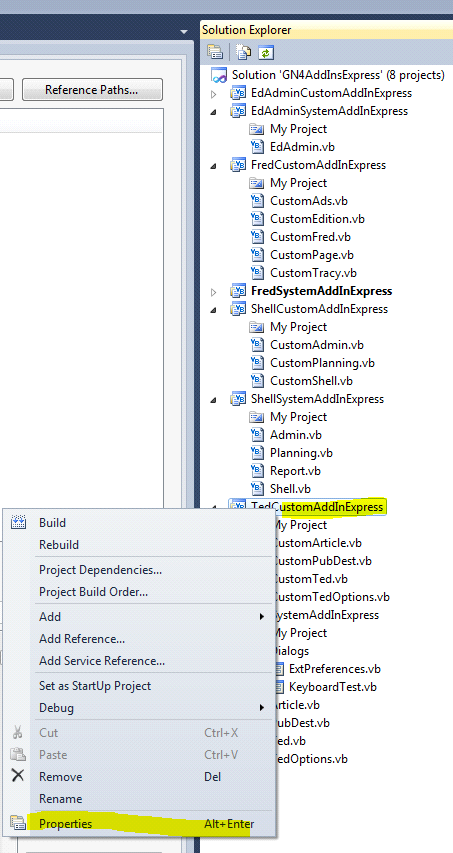The image size is (453, 853).
Task: Click the VB file icon next to CustomAds.vb
Action: [256, 201]
